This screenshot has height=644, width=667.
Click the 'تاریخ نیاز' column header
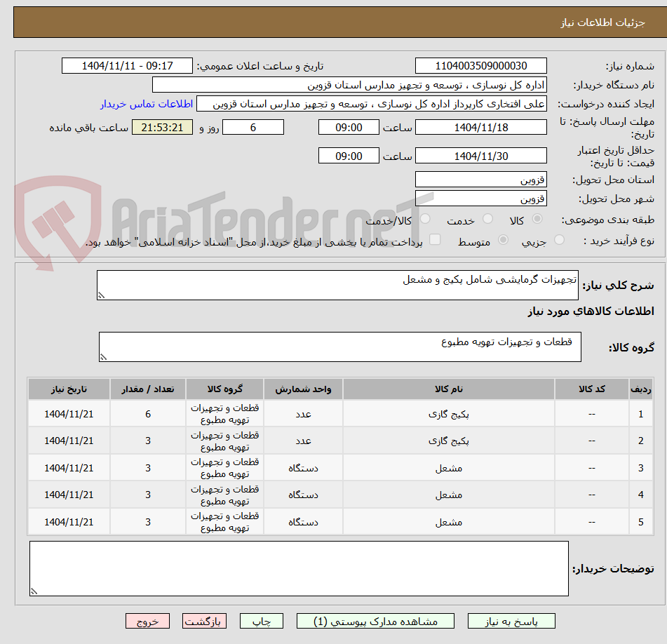[x=69, y=389]
